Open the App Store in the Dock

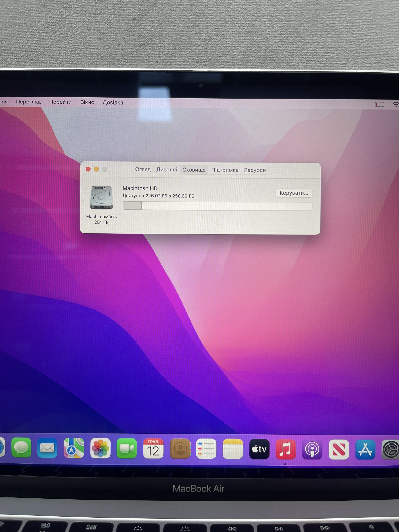(x=365, y=449)
